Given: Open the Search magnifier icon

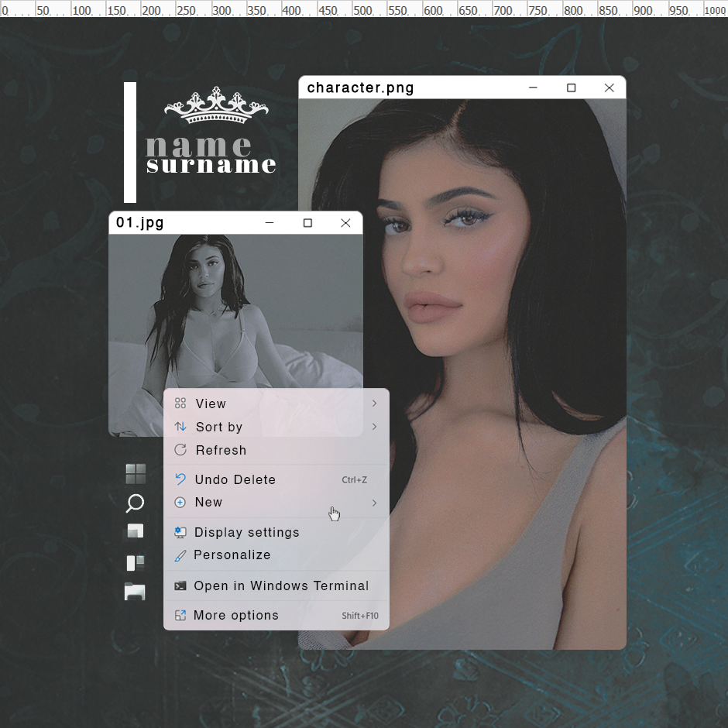Looking at the screenshot, I should tap(135, 503).
